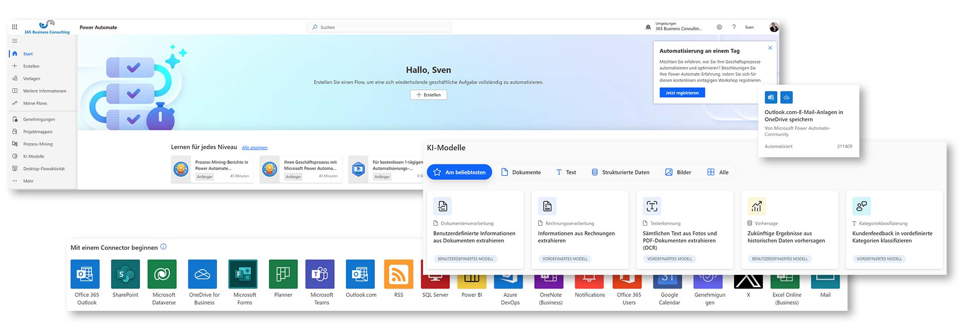Open Prozess-Mining-Berichte learning card

[213, 169]
